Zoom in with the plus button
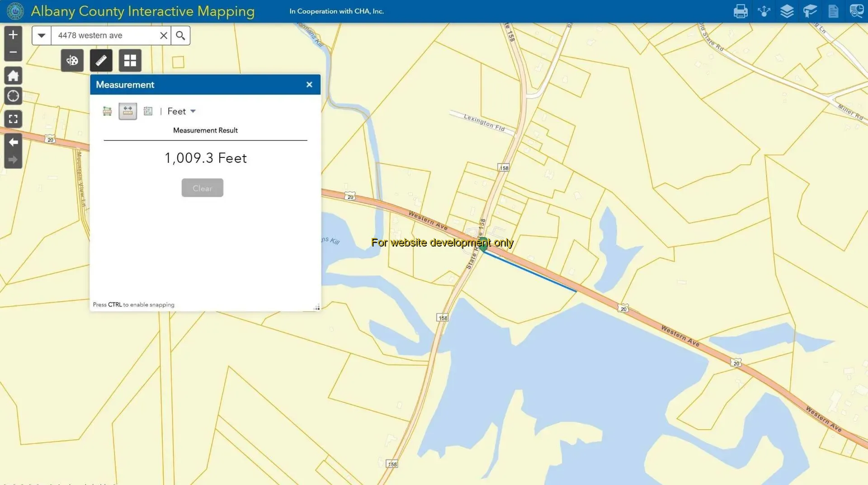The image size is (868, 485). pos(13,35)
